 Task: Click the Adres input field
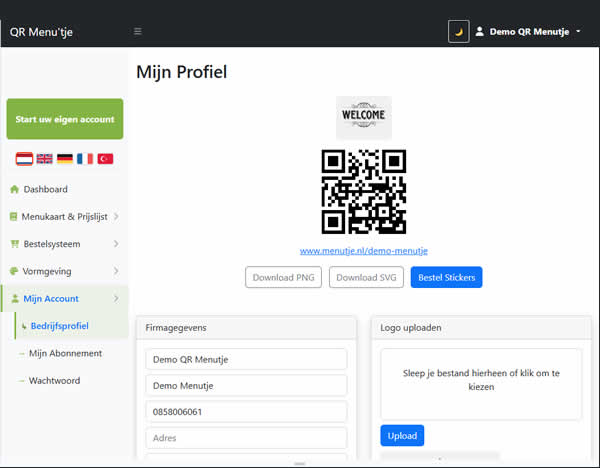tap(246, 438)
